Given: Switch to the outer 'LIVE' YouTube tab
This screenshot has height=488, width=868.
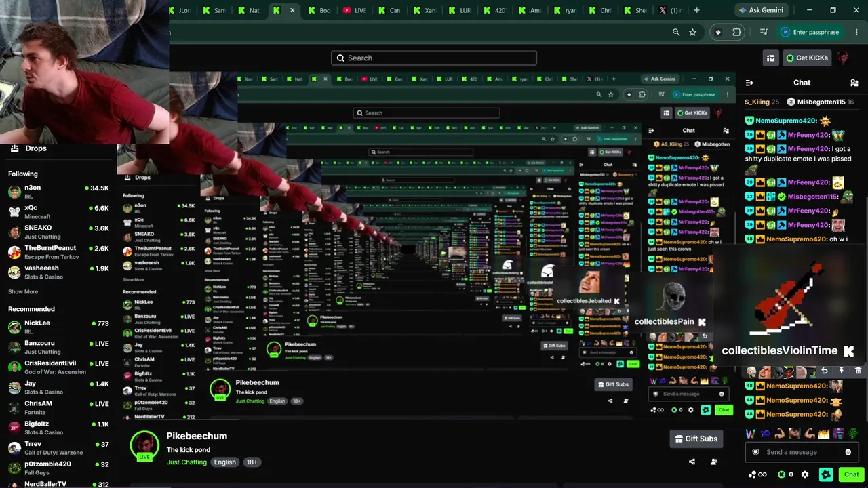Looking at the screenshot, I should pyautogui.click(x=355, y=10).
